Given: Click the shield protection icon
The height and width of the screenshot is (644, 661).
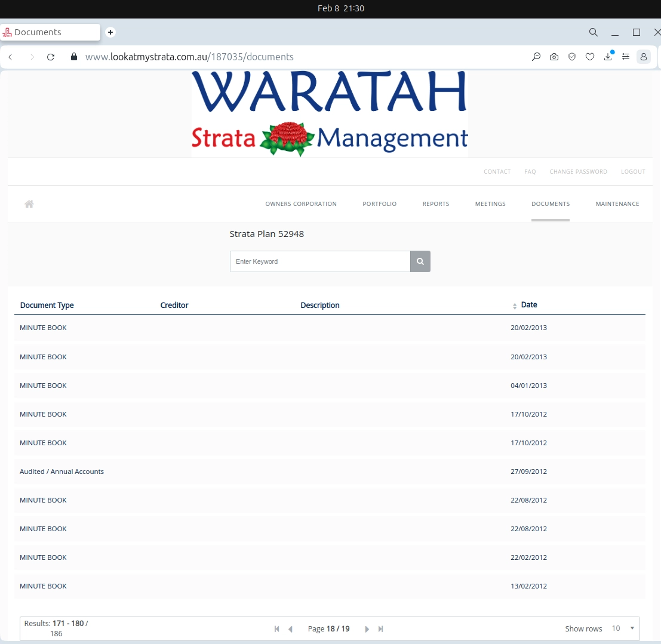Looking at the screenshot, I should (x=572, y=57).
